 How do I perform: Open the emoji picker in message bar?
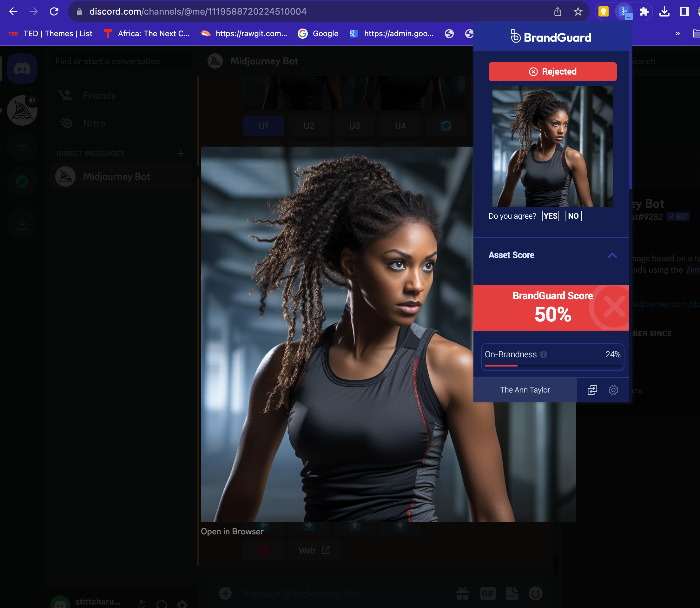(x=535, y=593)
